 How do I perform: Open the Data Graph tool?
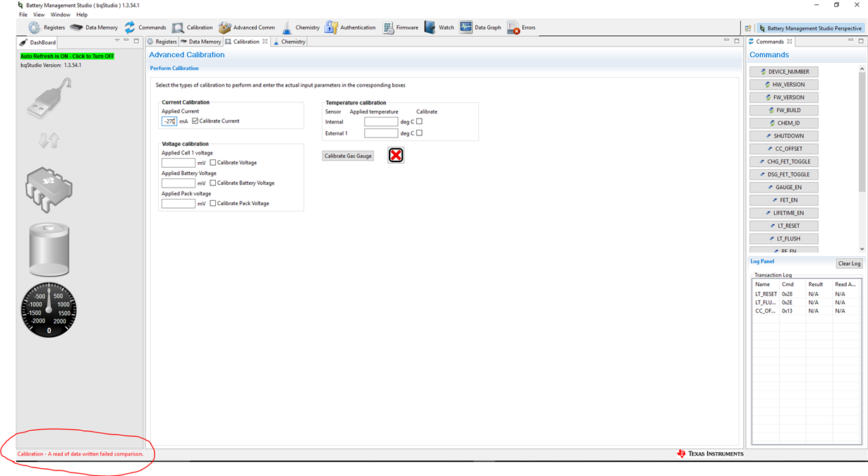(x=481, y=28)
